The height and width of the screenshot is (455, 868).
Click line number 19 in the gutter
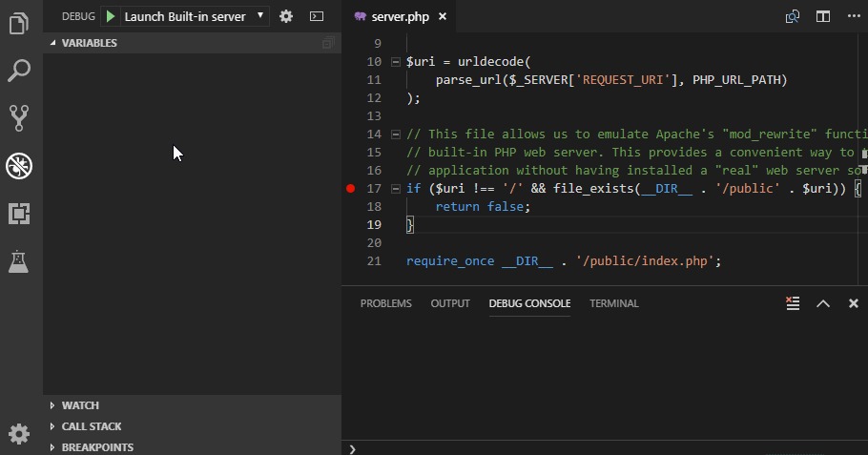tap(374, 225)
